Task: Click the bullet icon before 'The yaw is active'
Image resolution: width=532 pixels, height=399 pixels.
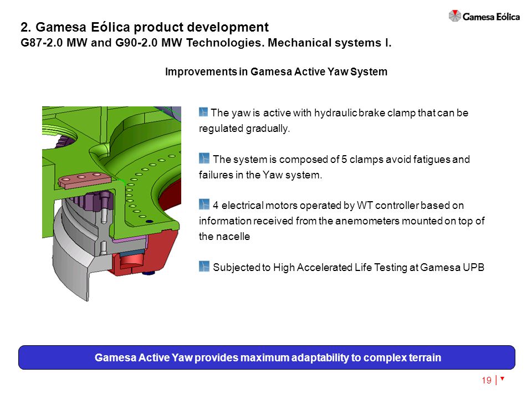Action: 203,112
